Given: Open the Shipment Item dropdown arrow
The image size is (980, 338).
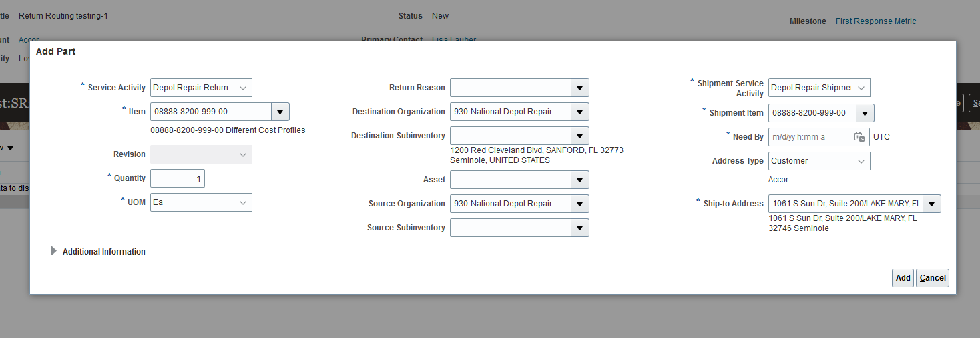Looking at the screenshot, I should [x=865, y=113].
